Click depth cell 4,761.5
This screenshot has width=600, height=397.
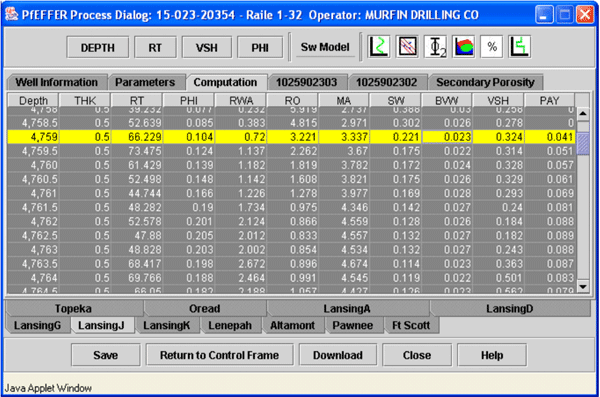(x=33, y=207)
